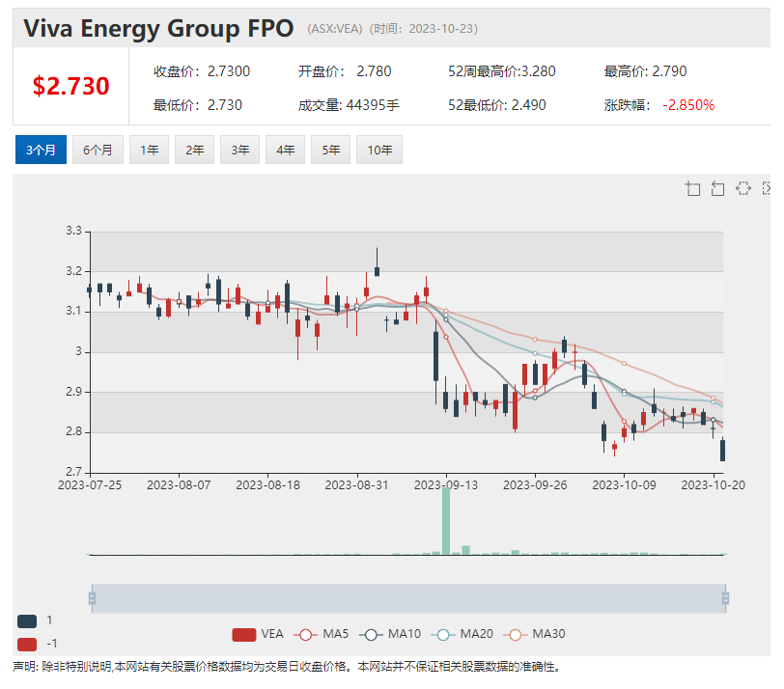Click the area zoom tool icon
The width and height of the screenshot is (784, 689).
coord(692,188)
